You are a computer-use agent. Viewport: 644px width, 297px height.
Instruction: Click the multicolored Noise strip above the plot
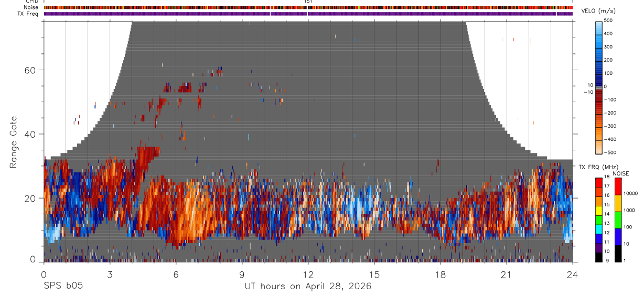coord(308,7)
